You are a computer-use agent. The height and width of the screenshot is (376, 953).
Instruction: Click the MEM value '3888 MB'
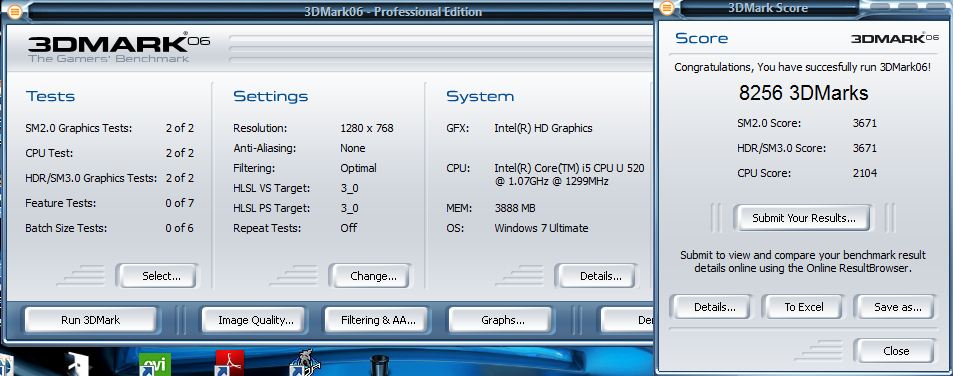coord(515,208)
